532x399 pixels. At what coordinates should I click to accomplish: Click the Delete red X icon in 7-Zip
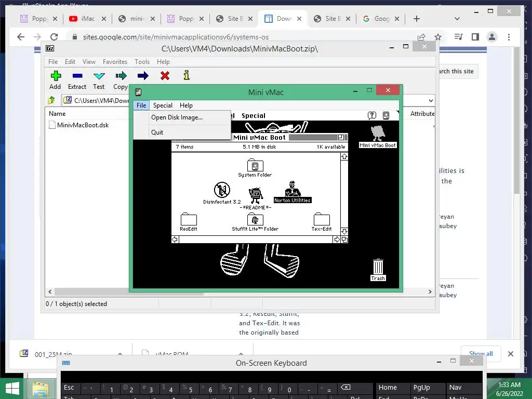click(x=165, y=76)
